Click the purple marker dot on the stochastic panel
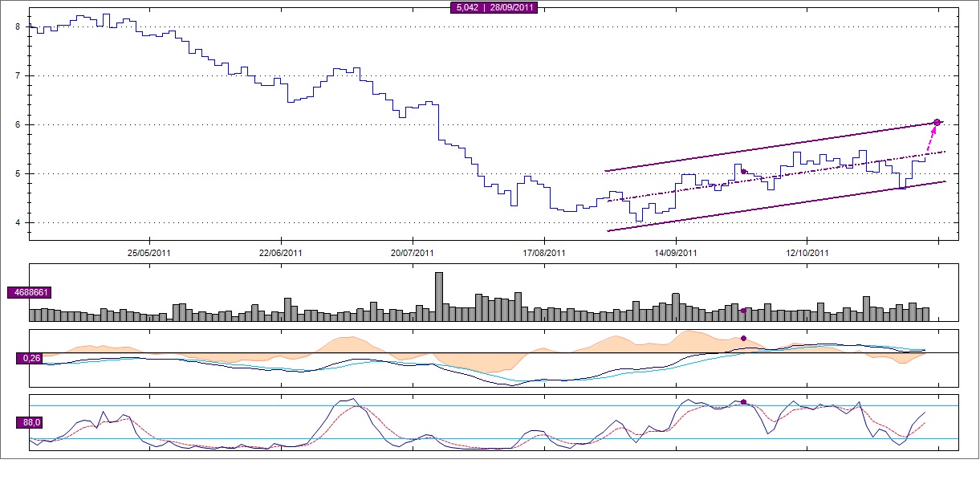 [x=743, y=401]
